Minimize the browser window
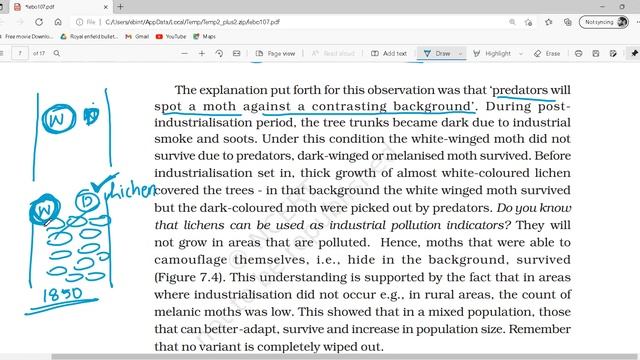This screenshot has width=640, height=360. (602, 7)
